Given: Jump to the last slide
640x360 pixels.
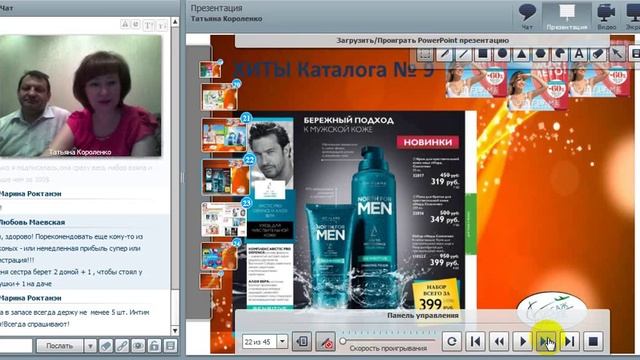Looking at the screenshot, I should pyautogui.click(x=569, y=341).
